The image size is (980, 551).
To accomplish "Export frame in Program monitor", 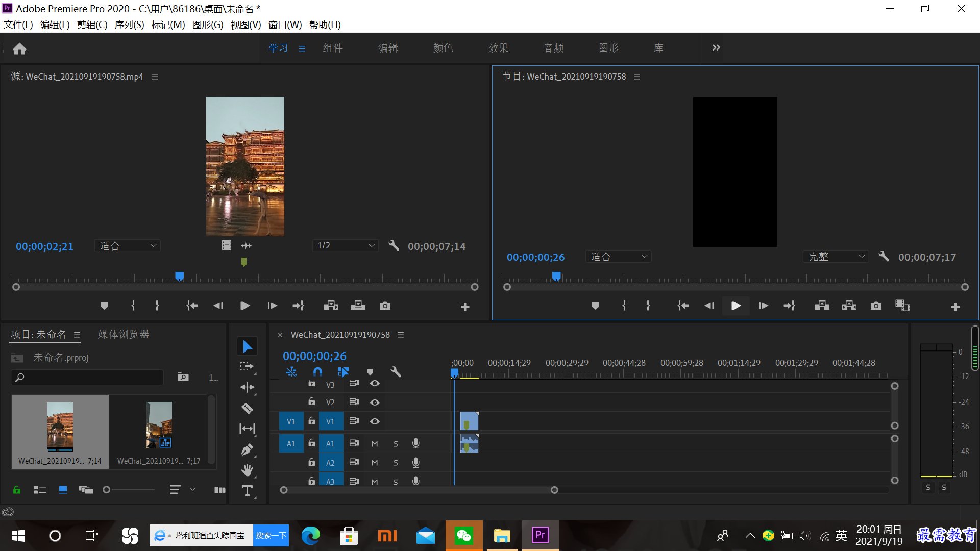I will pos(876,306).
